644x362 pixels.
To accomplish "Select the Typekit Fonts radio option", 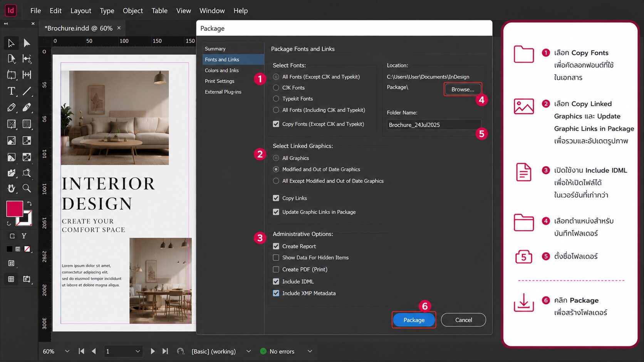I will (276, 99).
